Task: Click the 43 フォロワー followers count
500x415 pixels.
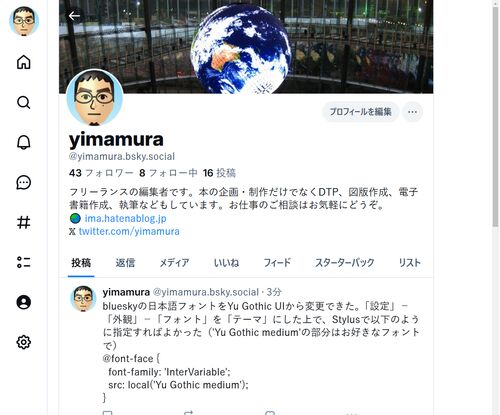Action: point(101,173)
